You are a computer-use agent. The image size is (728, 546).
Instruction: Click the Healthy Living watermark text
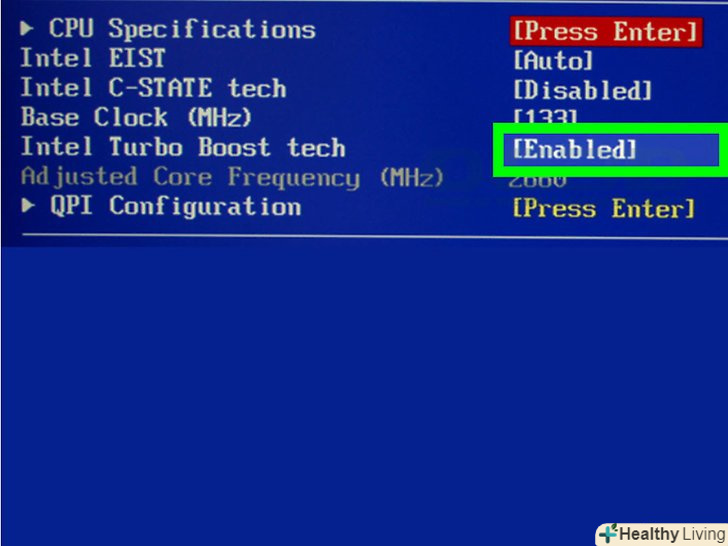point(672,534)
